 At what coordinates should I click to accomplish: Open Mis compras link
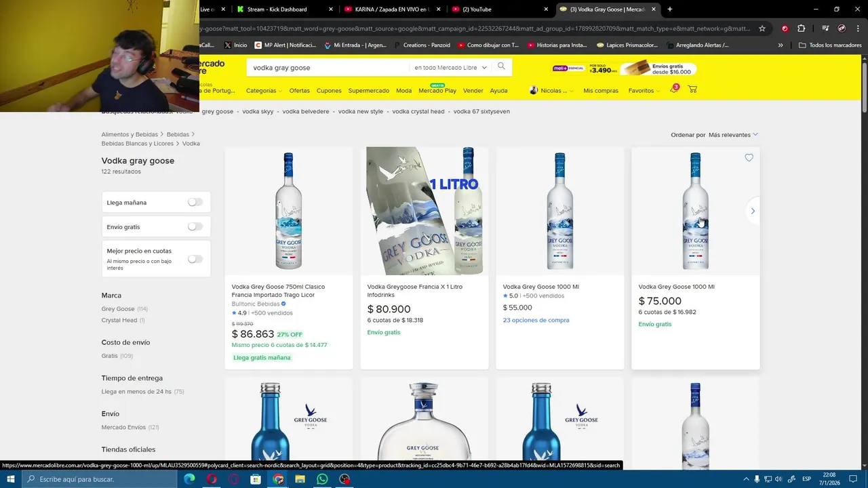601,91
